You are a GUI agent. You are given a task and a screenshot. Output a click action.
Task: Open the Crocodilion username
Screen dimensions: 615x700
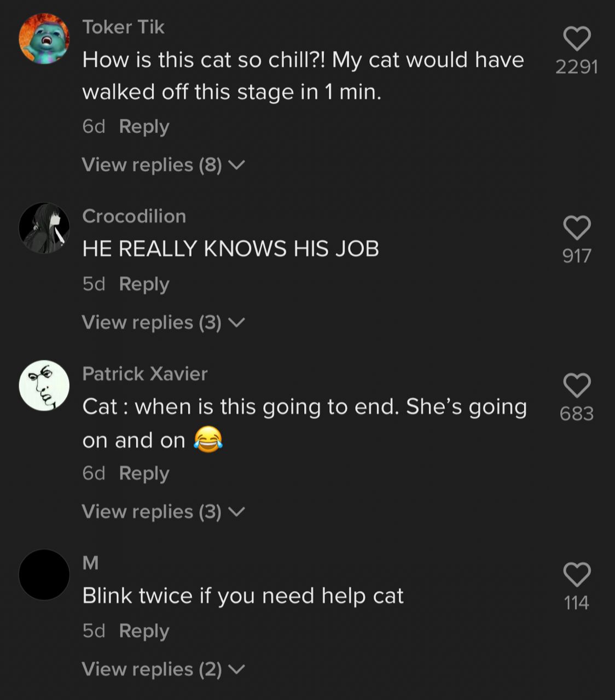[134, 216]
